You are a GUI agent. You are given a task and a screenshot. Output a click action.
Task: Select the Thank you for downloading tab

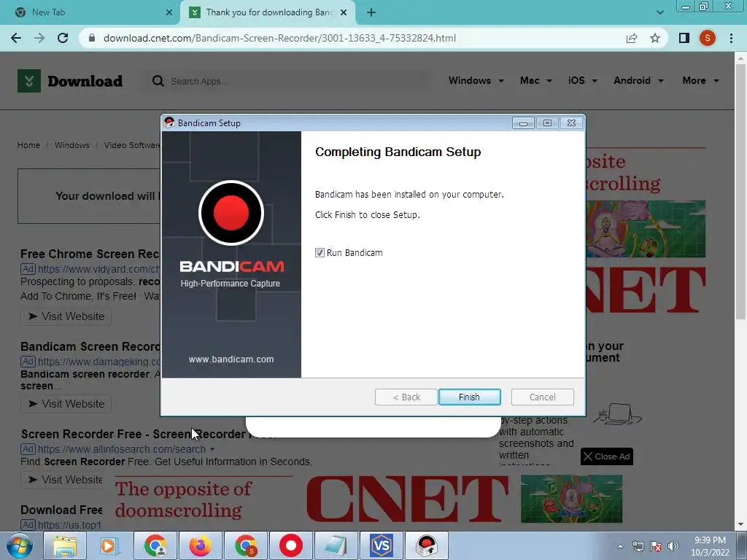coord(268,12)
